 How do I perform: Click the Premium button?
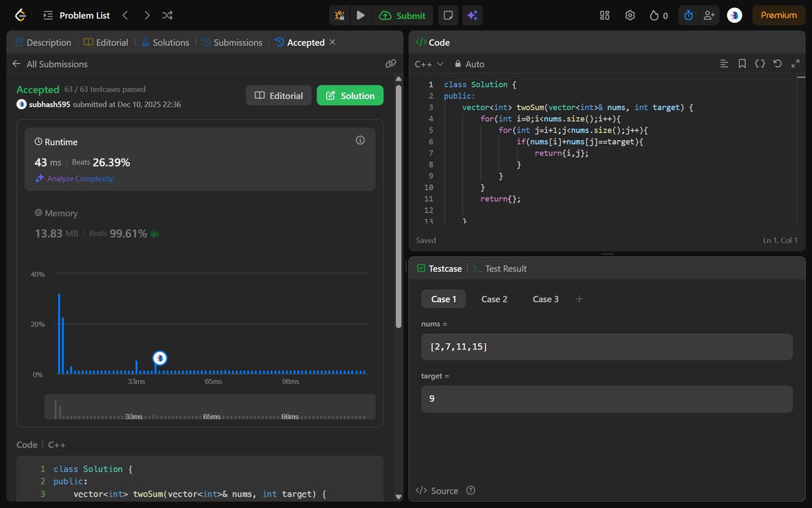(x=779, y=15)
